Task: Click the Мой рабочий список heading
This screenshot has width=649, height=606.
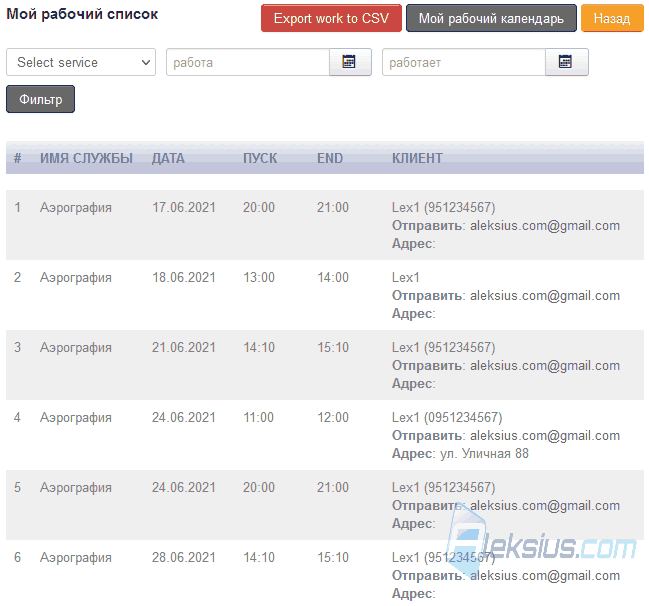Action: [x=82, y=14]
